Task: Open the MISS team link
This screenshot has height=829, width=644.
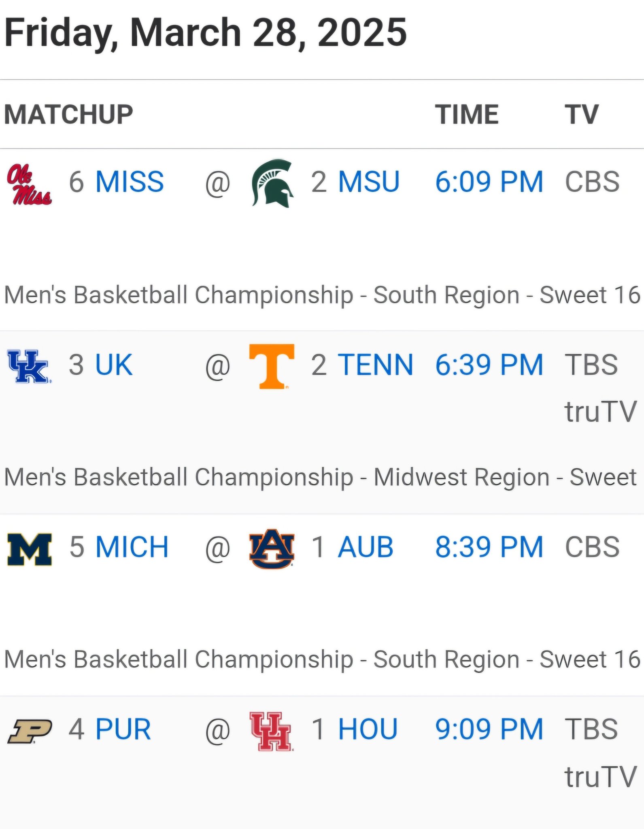Action: tap(130, 182)
